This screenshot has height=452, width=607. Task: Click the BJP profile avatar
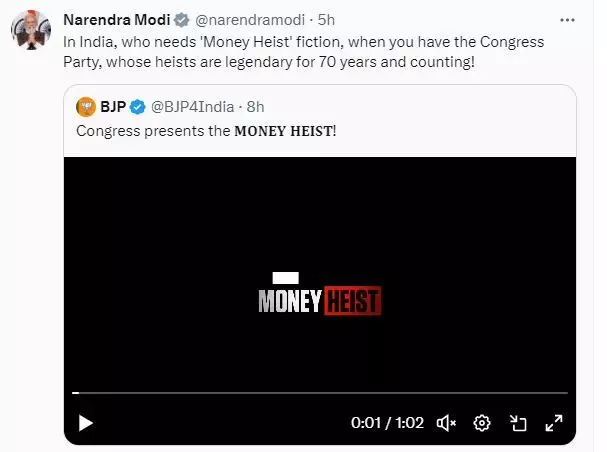click(88, 106)
